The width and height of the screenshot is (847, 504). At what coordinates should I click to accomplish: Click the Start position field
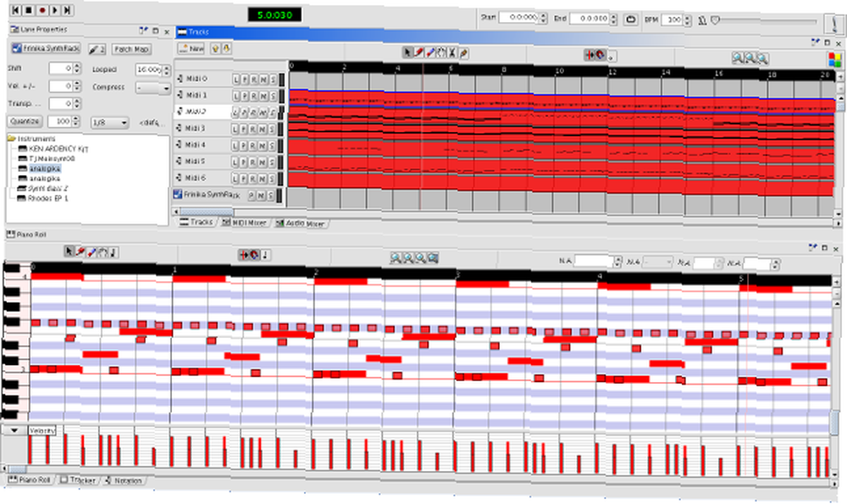(x=518, y=17)
